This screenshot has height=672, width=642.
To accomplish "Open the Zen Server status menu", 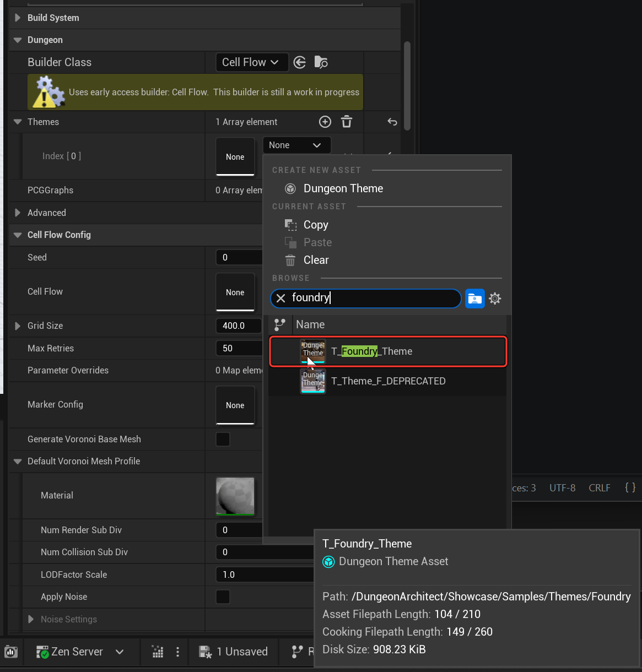I will 80,652.
